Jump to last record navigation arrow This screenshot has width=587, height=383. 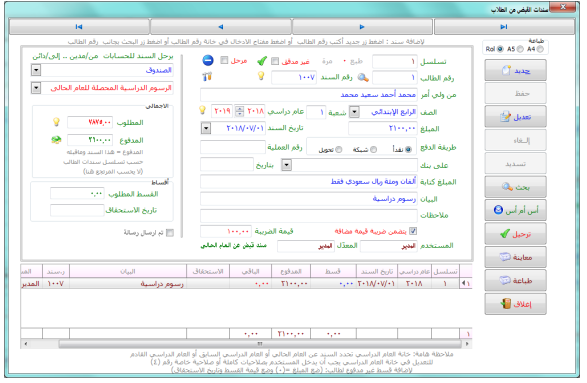coord(504,27)
